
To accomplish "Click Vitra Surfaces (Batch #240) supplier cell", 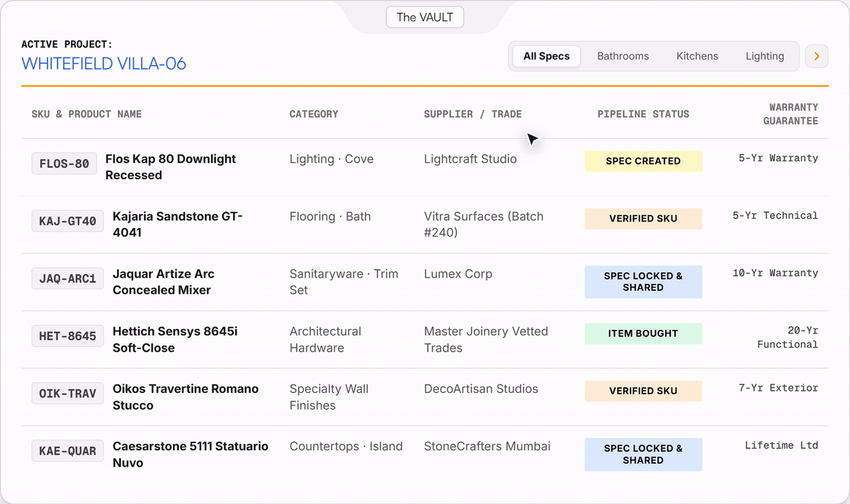I will click(484, 224).
